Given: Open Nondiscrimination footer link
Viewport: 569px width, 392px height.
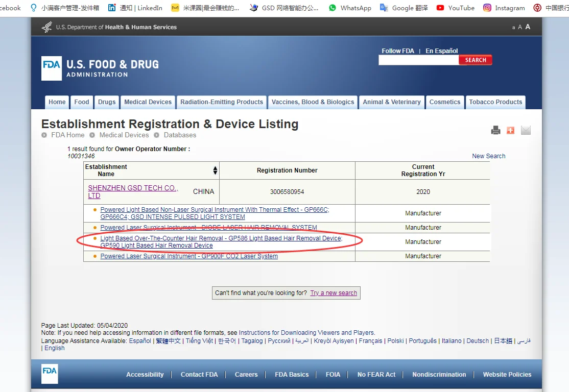Looking at the screenshot, I should tap(439, 375).
